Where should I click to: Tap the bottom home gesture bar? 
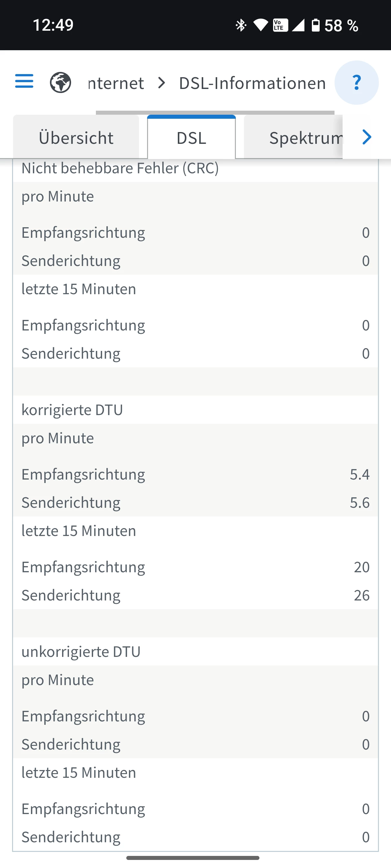[x=193, y=858]
